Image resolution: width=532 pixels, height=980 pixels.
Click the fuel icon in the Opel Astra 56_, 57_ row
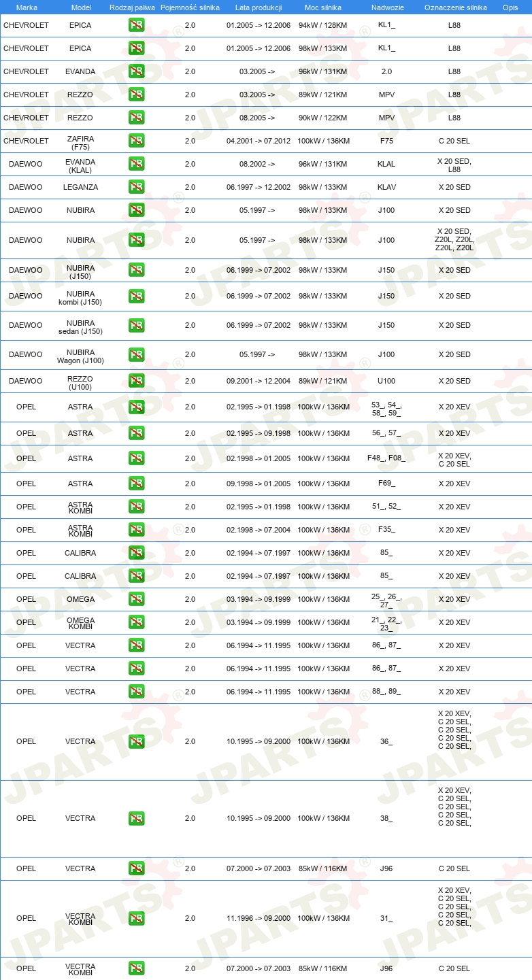pos(136,433)
